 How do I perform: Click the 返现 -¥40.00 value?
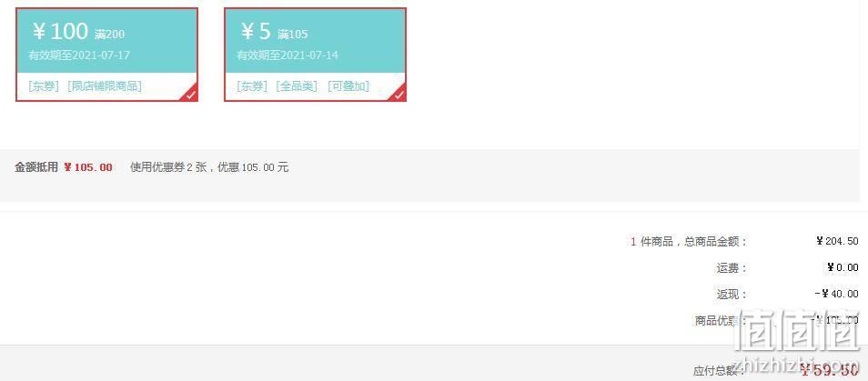(x=836, y=295)
